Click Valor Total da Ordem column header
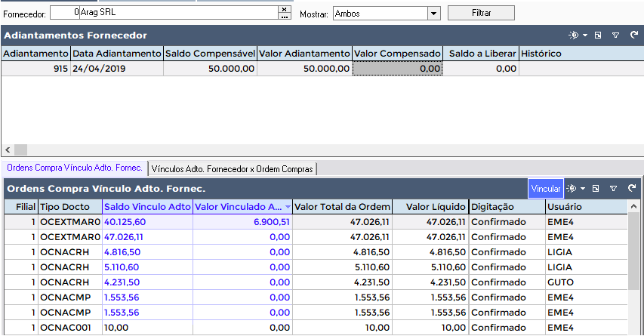This screenshot has width=644, height=336. [343, 207]
